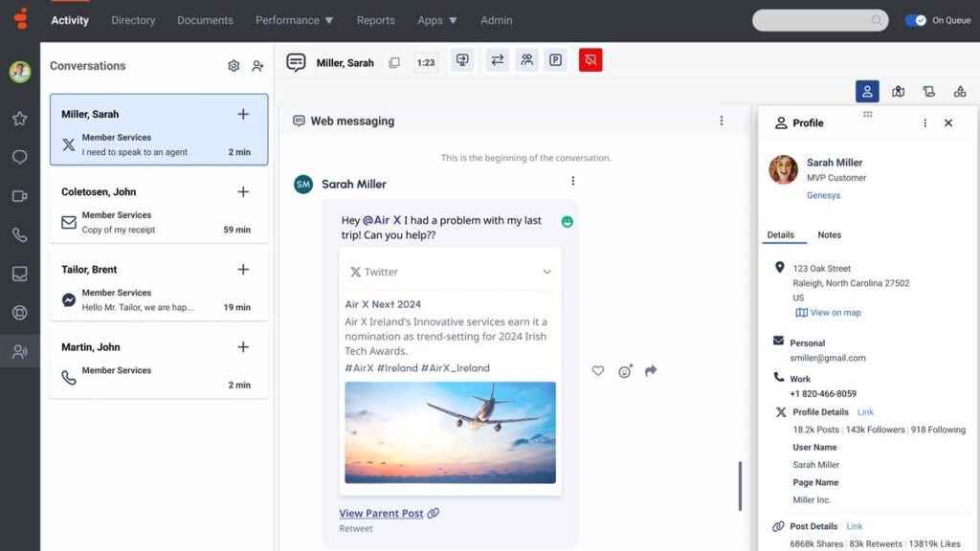Open the Apps dropdown menu

point(436,20)
